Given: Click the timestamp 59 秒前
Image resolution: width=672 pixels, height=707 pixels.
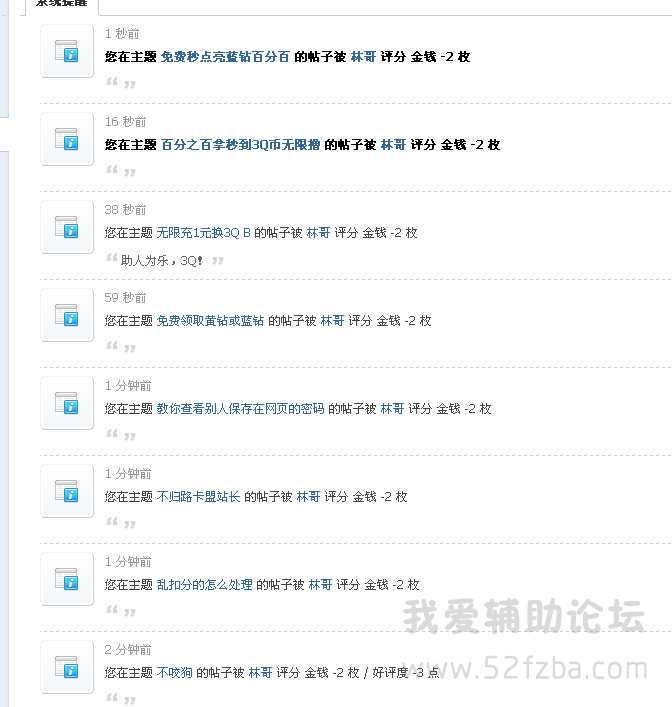Looking at the screenshot, I should click(x=125, y=297).
